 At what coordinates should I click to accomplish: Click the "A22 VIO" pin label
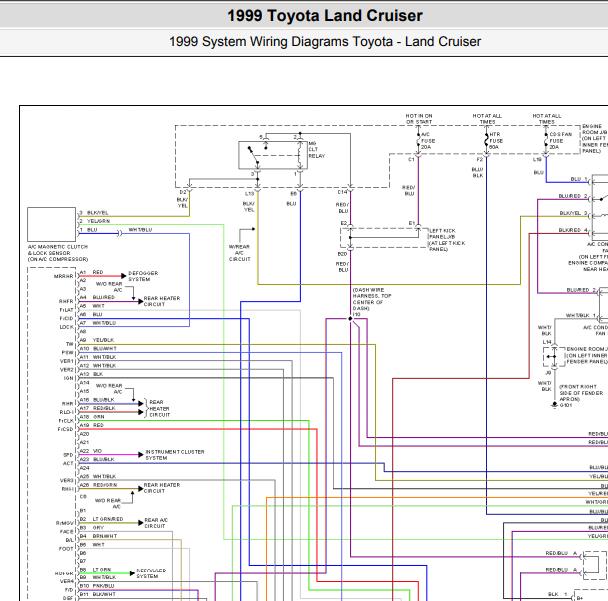(91, 451)
